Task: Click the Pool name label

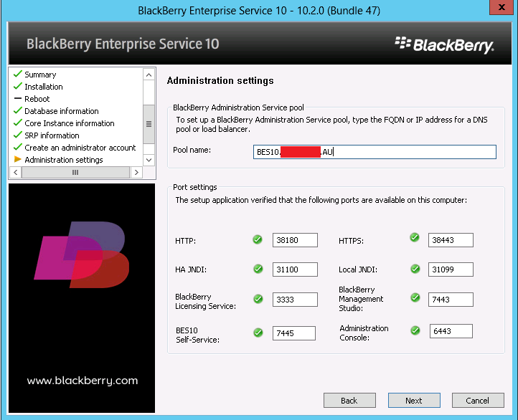Action: tap(192, 150)
